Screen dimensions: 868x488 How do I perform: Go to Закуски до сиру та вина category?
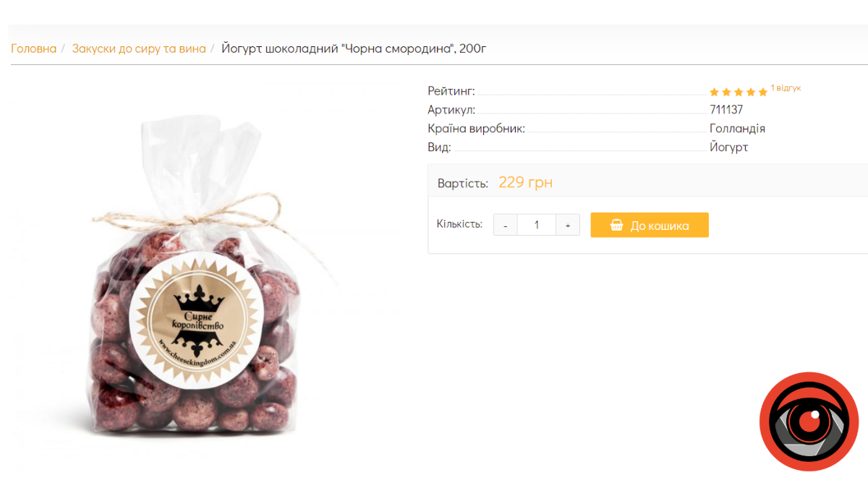(x=138, y=48)
